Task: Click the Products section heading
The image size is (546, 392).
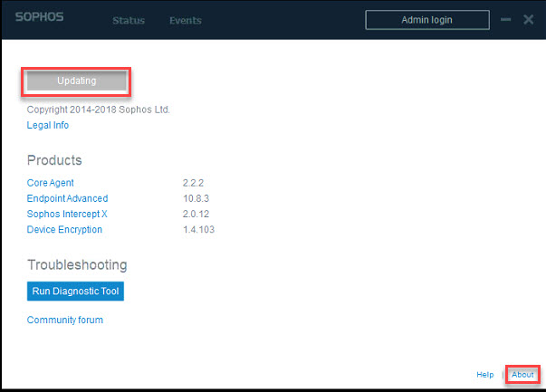Action: pyautogui.click(x=54, y=160)
